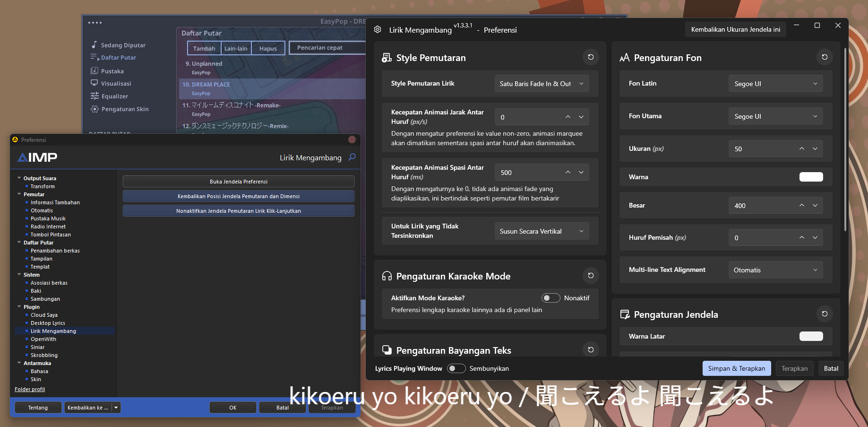Click the Preferensi window vertical scrollbar

click(x=845, y=139)
